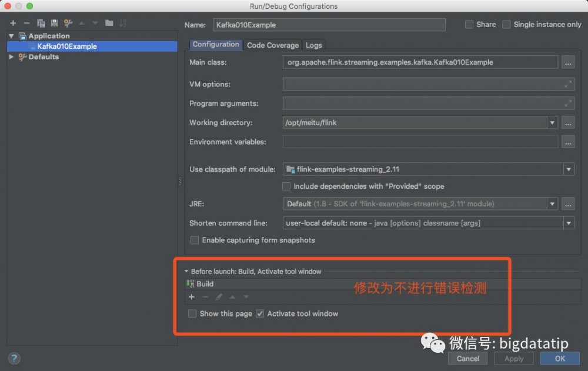588x371 pixels.
Task: Expand the VM options field editor
Action: (569, 83)
